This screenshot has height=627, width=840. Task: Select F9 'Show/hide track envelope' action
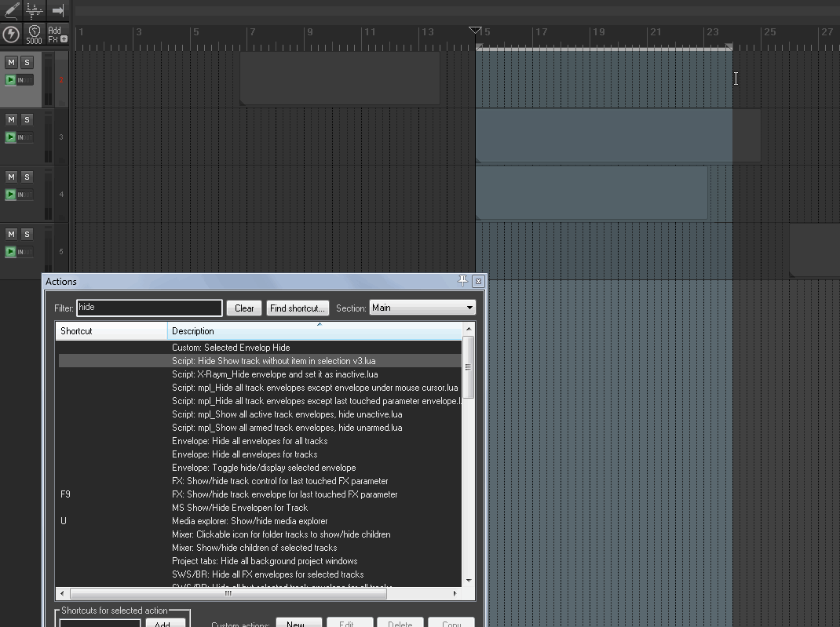260,494
